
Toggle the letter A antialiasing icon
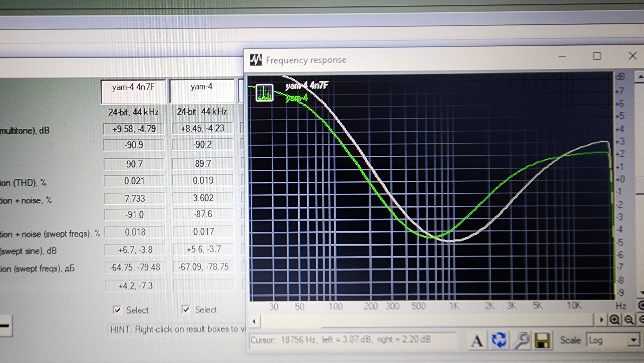click(477, 341)
